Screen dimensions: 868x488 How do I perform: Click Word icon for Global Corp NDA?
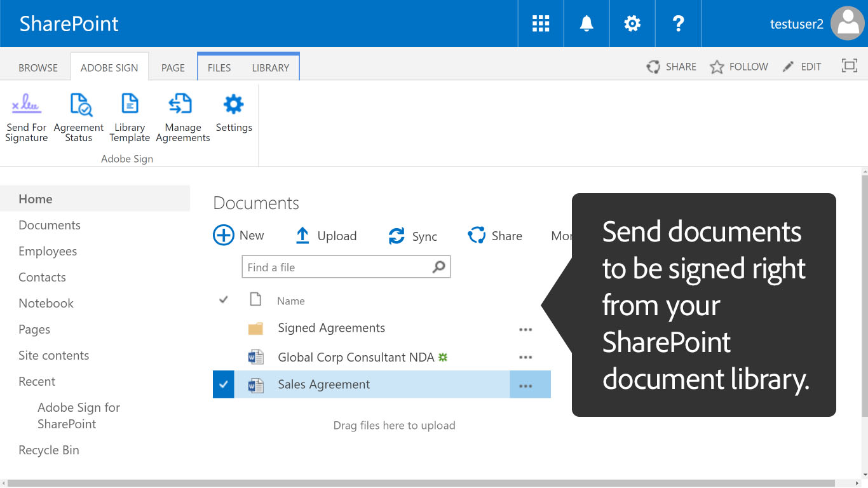click(255, 357)
